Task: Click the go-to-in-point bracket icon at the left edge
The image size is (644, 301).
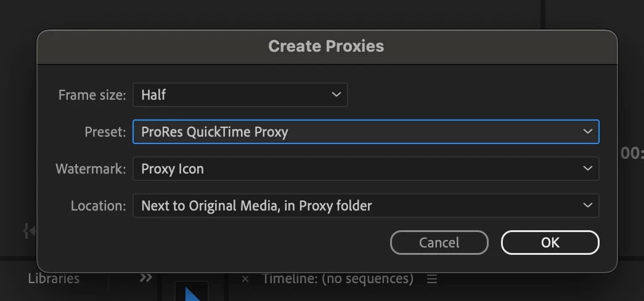Action: coord(29,231)
